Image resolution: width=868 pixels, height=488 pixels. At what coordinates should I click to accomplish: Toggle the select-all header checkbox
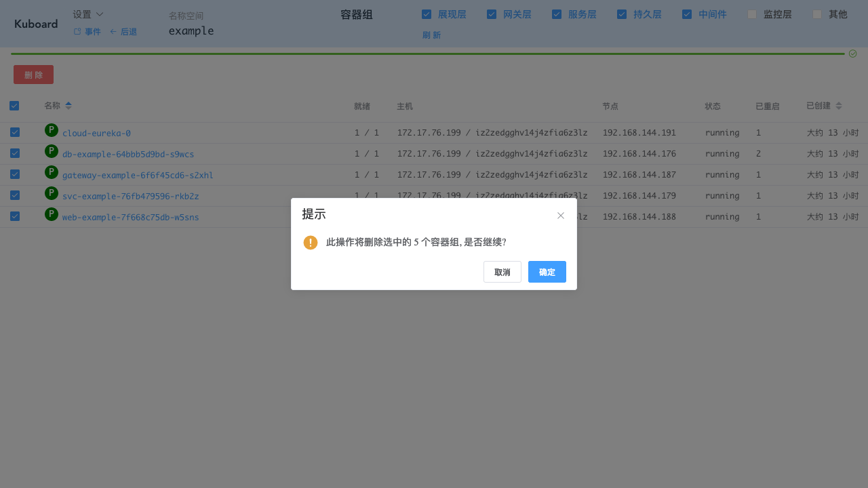click(14, 106)
